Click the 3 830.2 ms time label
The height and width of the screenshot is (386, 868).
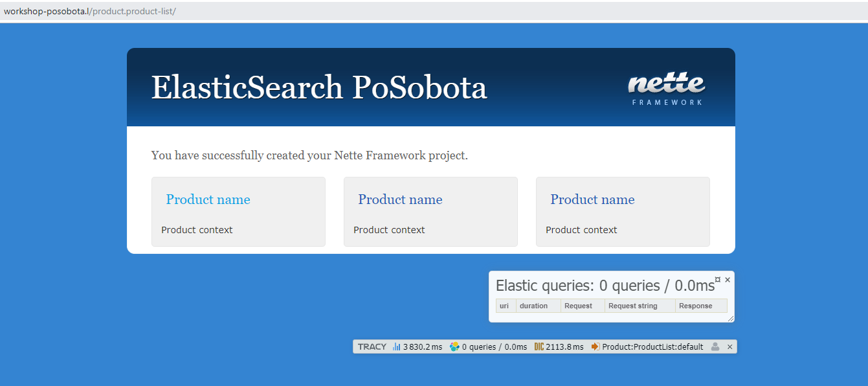pos(423,347)
